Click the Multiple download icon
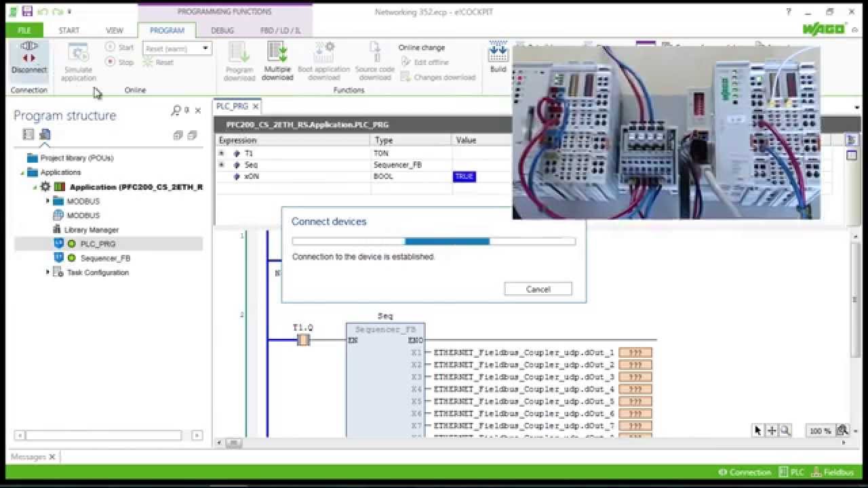 click(x=277, y=53)
